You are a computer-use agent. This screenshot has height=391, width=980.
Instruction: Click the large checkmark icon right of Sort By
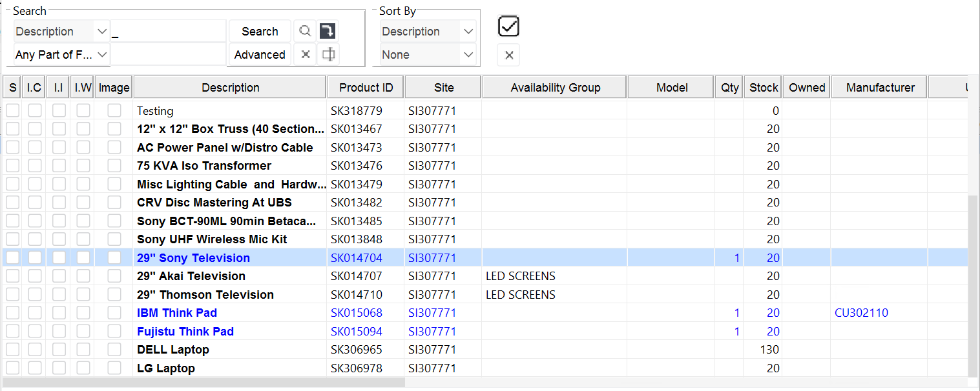pyautogui.click(x=508, y=26)
